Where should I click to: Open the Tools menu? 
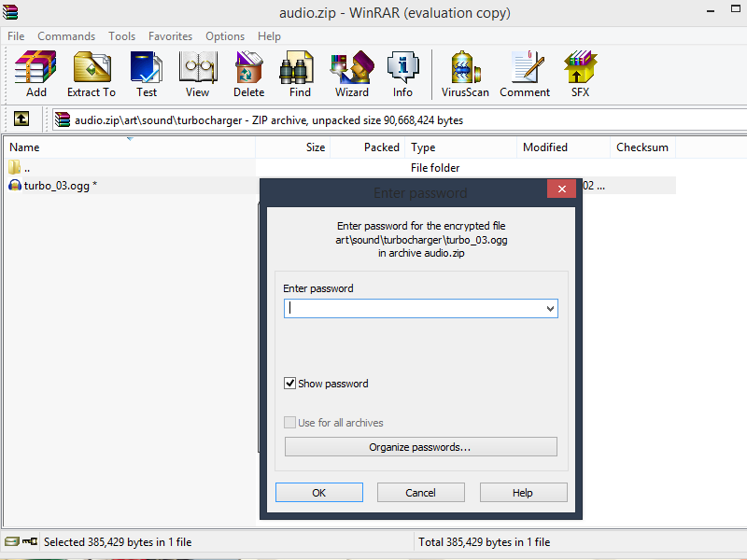[x=122, y=36]
